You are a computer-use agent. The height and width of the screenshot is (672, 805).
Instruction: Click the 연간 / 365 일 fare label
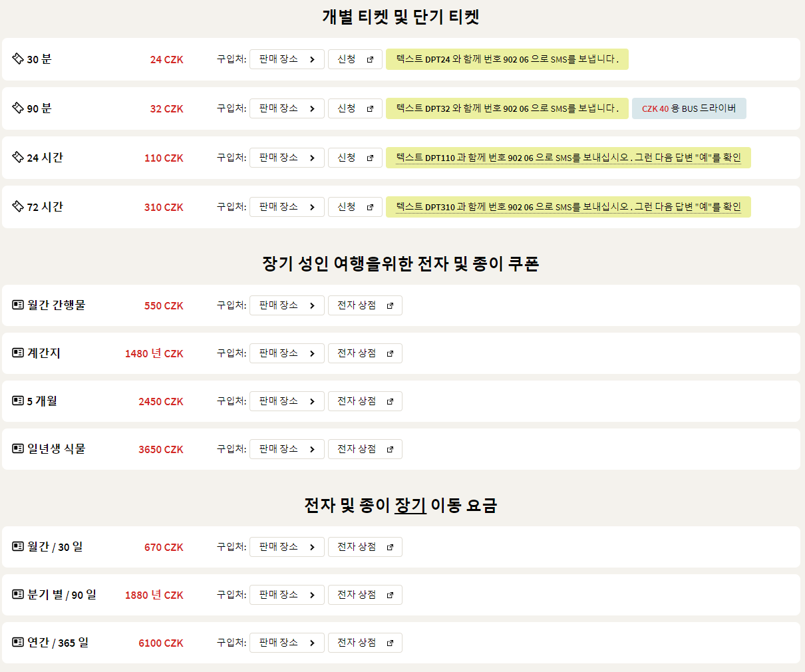[58, 643]
